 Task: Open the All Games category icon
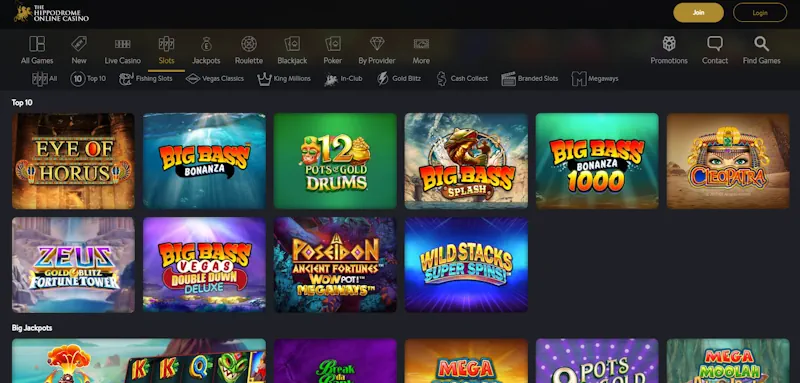(x=37, y=44)
